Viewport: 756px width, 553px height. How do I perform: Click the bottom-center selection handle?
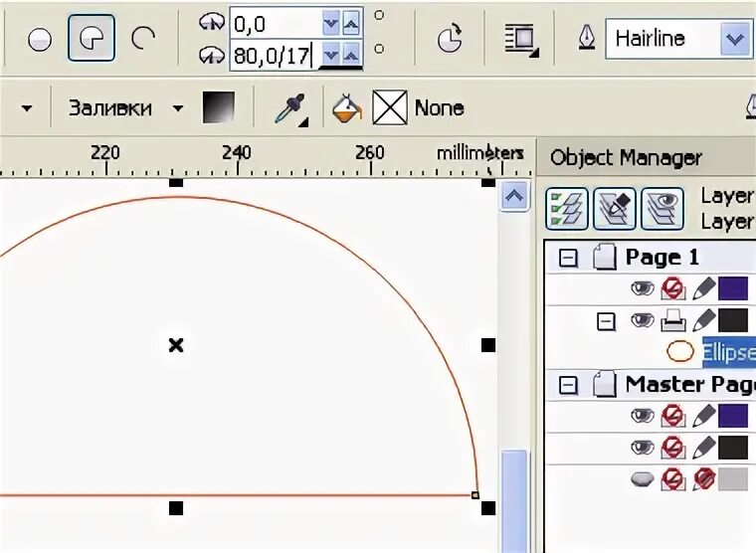[176, 508]
